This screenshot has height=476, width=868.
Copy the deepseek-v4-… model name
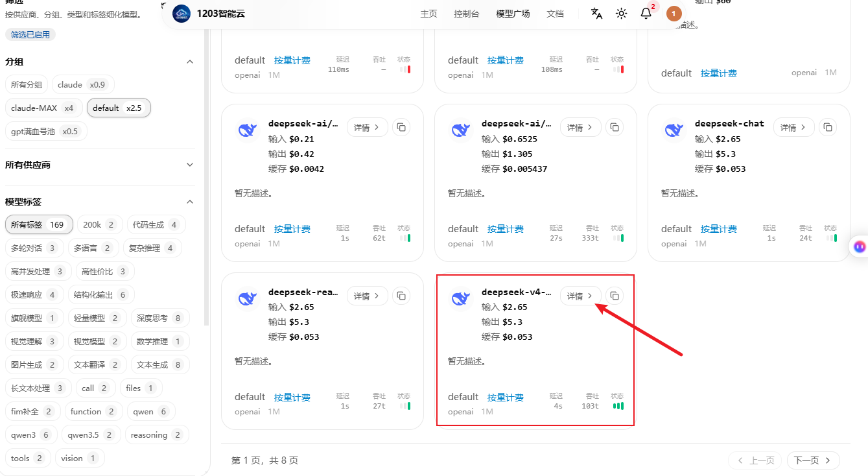click(x=615, y=296)
